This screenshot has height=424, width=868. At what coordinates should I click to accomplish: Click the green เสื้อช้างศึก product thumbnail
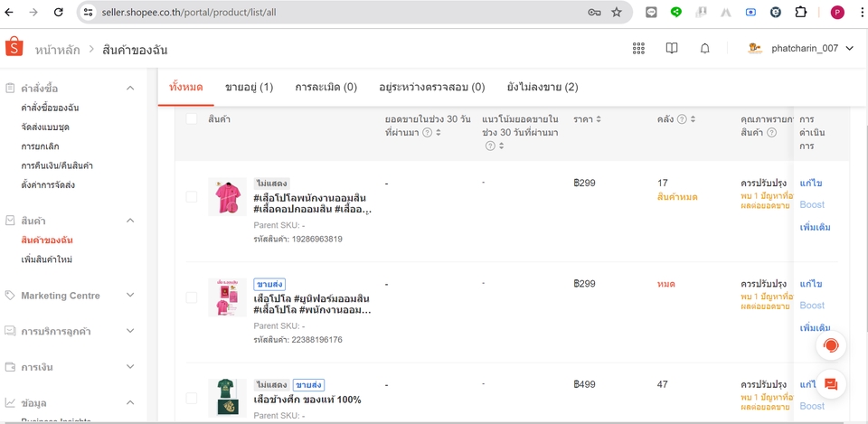tap(228, 398)
